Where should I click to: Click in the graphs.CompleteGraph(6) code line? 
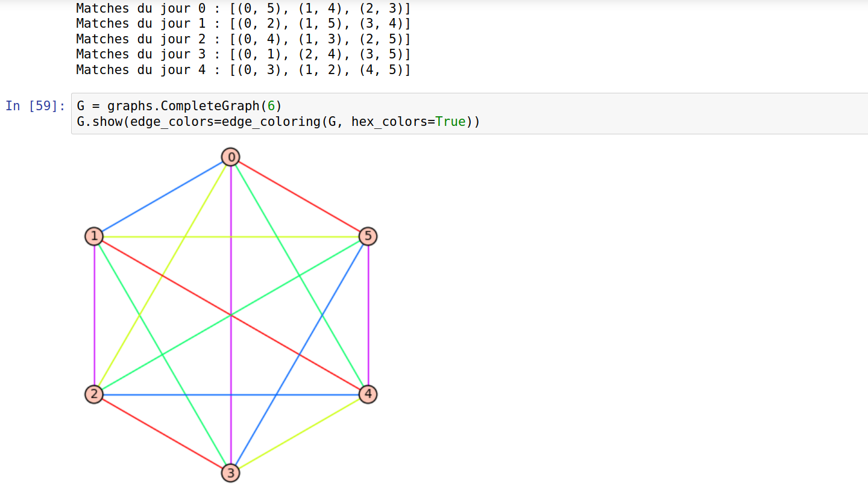179,106
